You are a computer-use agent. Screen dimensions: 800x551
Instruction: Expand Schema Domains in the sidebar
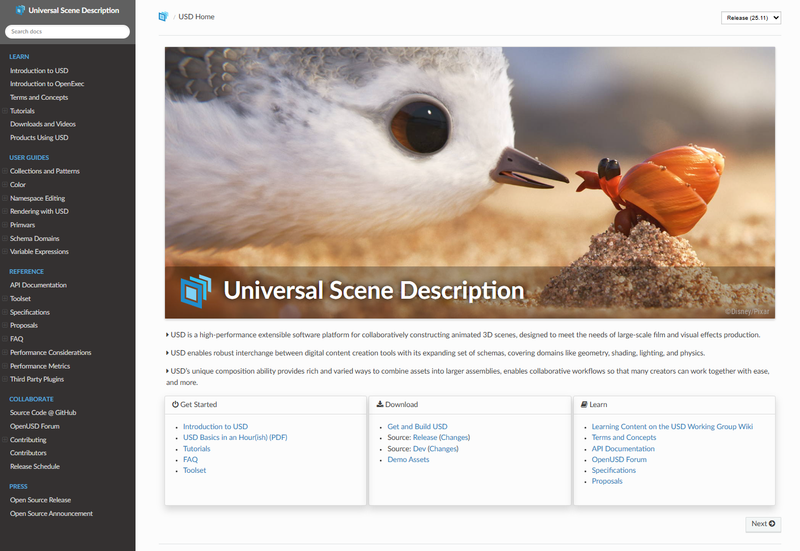(x=5, y=239)
